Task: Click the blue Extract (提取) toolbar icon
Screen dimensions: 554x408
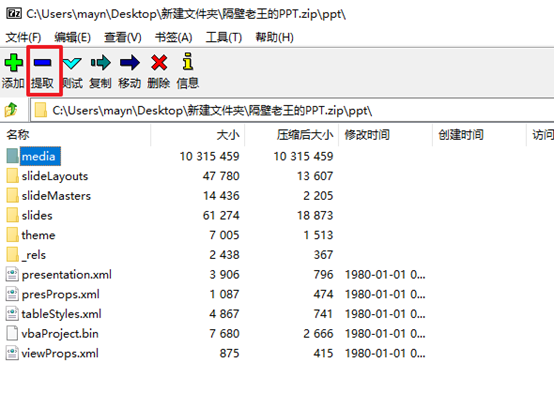Action: pos(42,63)
